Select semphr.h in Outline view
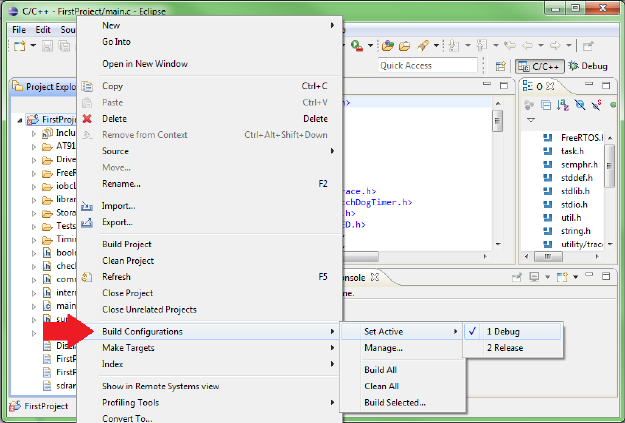 pyautogui.click(x=579, y=164)
